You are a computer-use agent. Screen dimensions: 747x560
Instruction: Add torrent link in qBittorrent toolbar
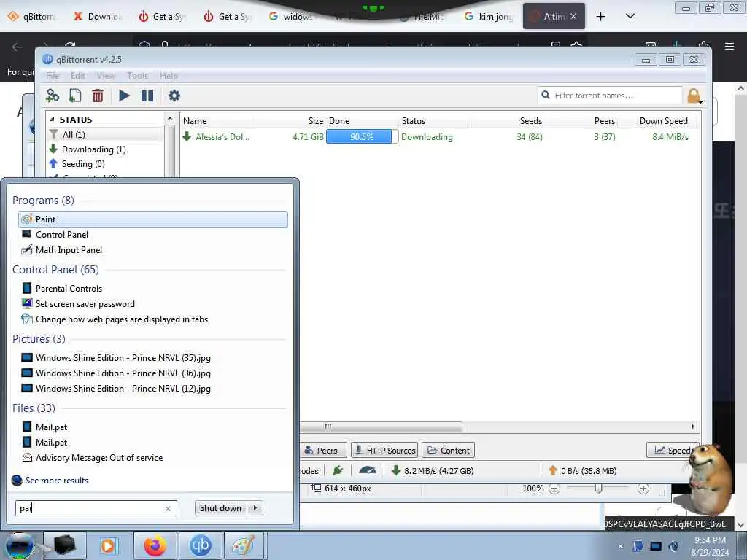[52, 96]
